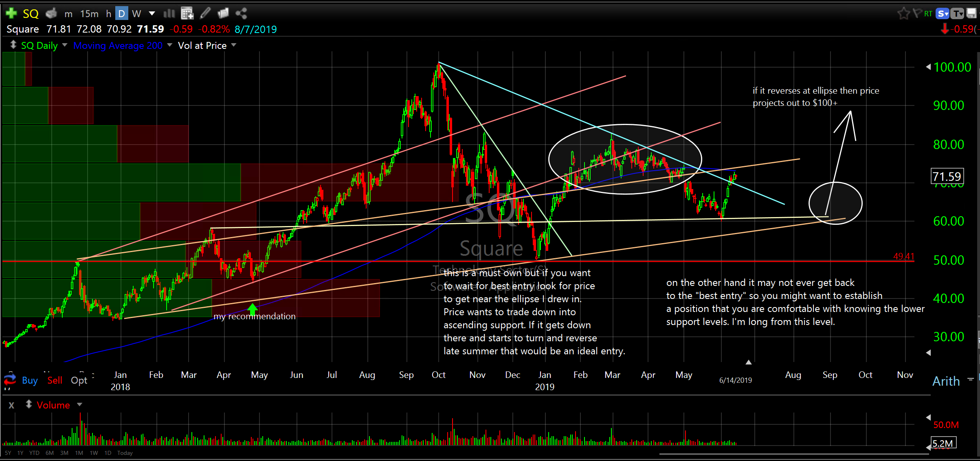Image resolution: width=980 pixels, height=461 pixels.
Task: Click the Buy button
Action: (x=30, y=380)
